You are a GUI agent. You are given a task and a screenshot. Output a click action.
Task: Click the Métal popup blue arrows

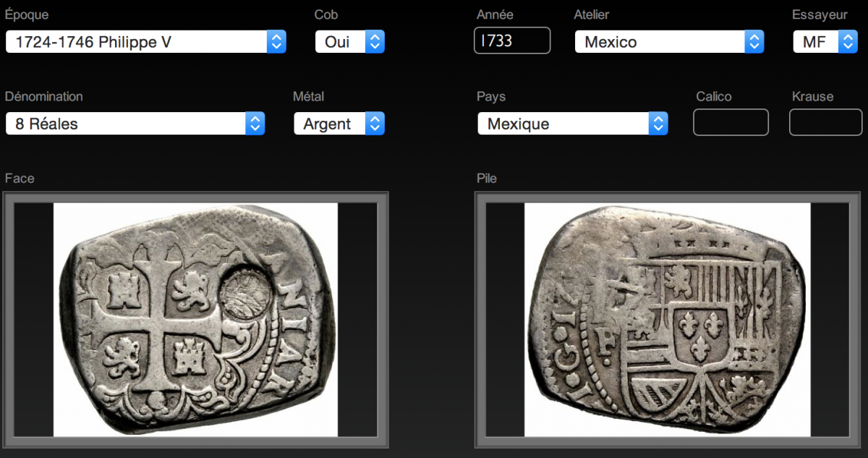(x=375, y=124)
